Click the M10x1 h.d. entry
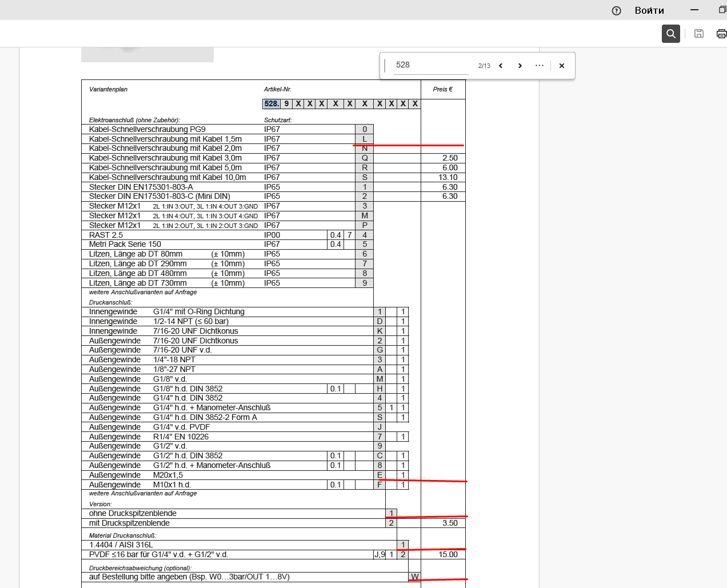727x588 pixels. [172, 485]
